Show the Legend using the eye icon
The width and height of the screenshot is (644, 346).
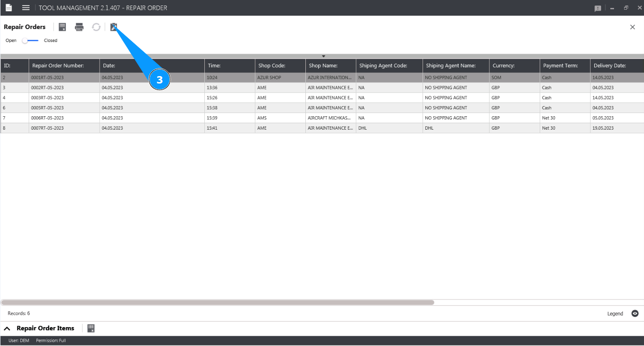pyautogui.click(x=635, y=314)
